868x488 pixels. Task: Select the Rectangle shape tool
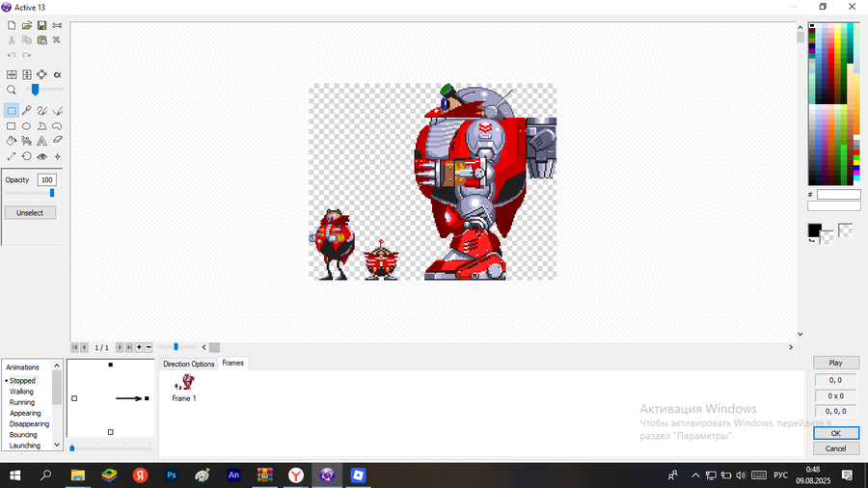click(11, 126)
